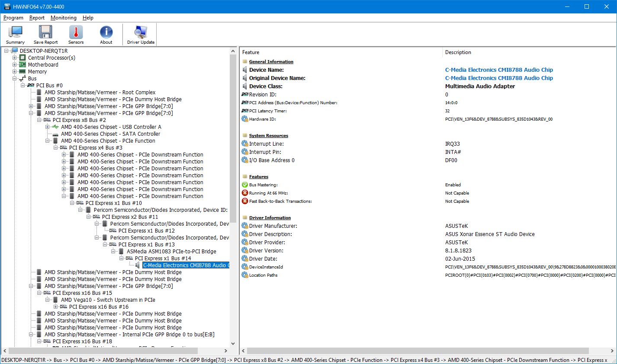This screenshot has width=617, height=364.
Task: Select PCI Express x16 Bus #18
Action: tap(82, 342)
